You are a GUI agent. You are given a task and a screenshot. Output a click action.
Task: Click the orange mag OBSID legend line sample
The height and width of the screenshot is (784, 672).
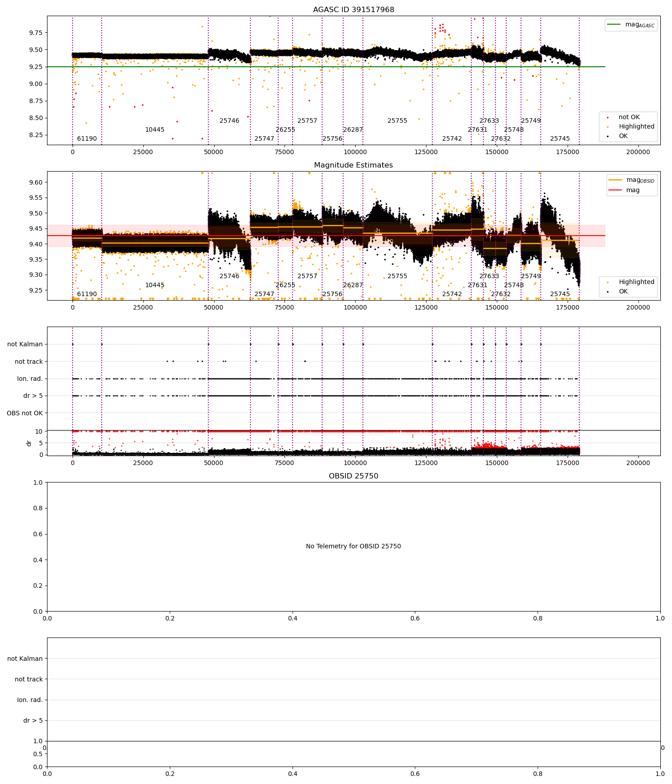(x=616, y=180)
